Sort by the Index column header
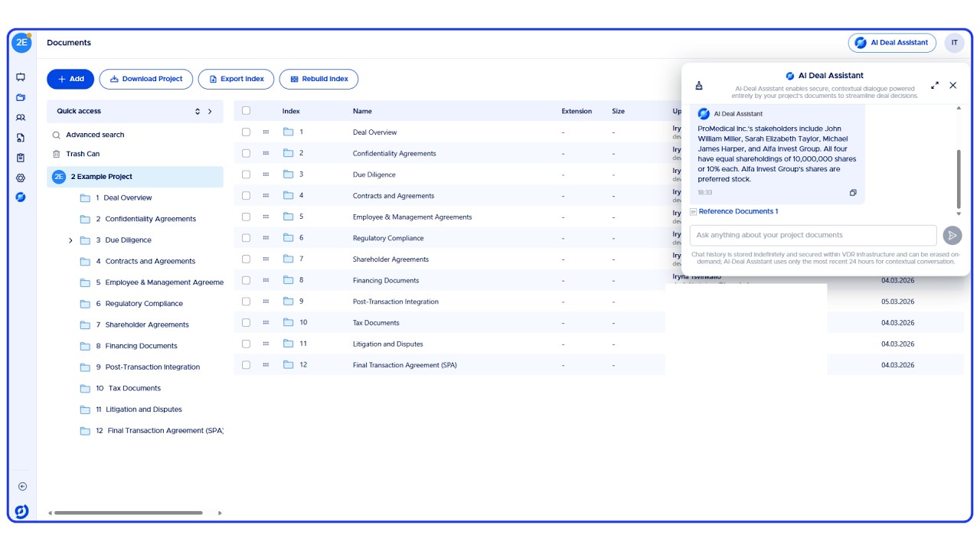Viewport: 980px width, 551px height. 291,111
